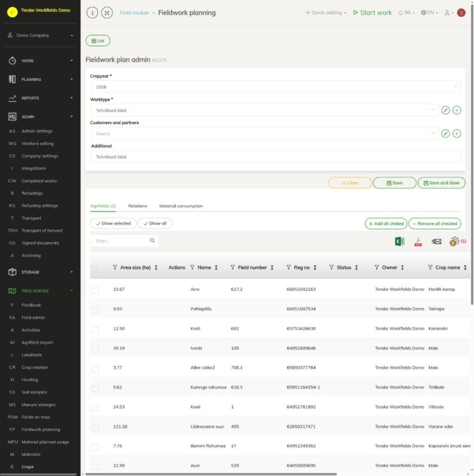Check the row checkbox for Arro field
Viewport: 474px width, 476px height.
tap(95, 291)
